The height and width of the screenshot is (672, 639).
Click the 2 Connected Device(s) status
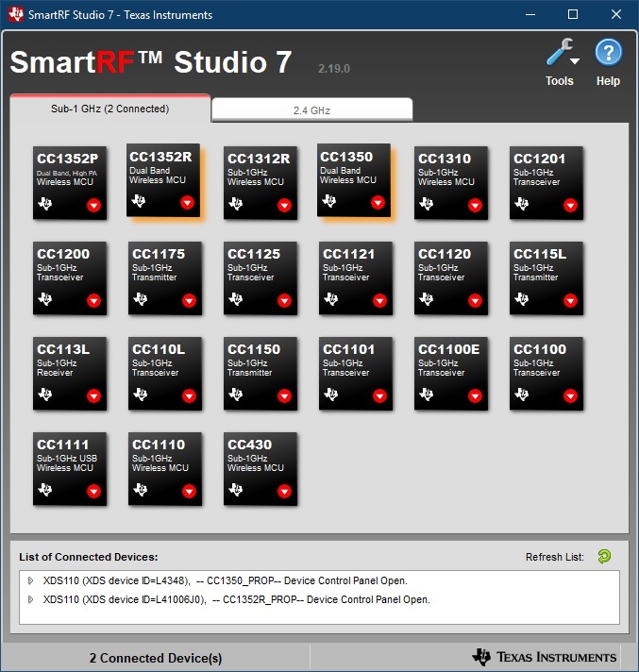tap(156, 658)
